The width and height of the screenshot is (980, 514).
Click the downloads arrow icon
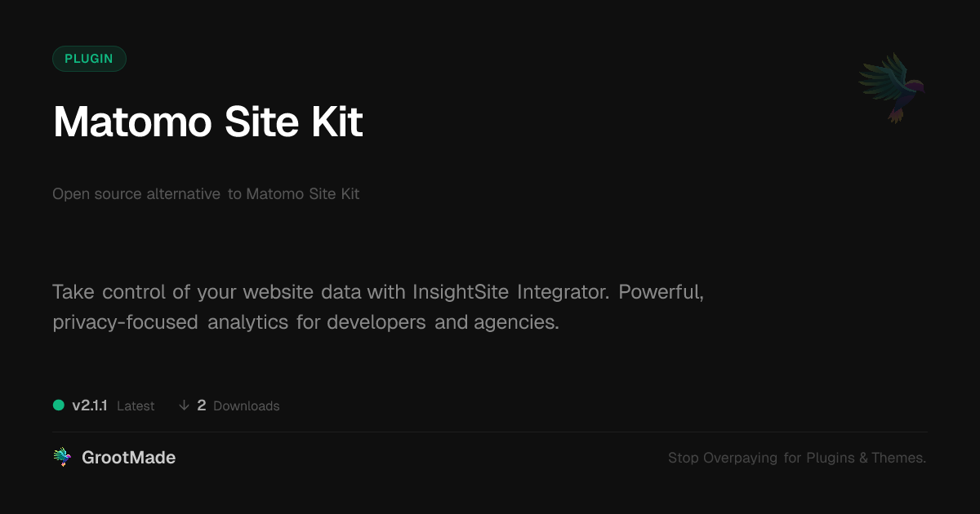tap(184, 405)
